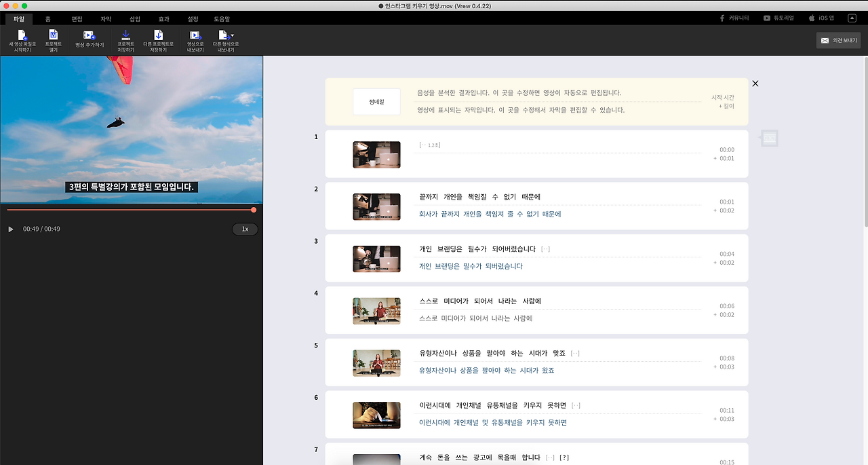The height and width of the screenshot is (465, 868).
Task: Switch to the 자막 tab
Action: (x=106, y=19)
